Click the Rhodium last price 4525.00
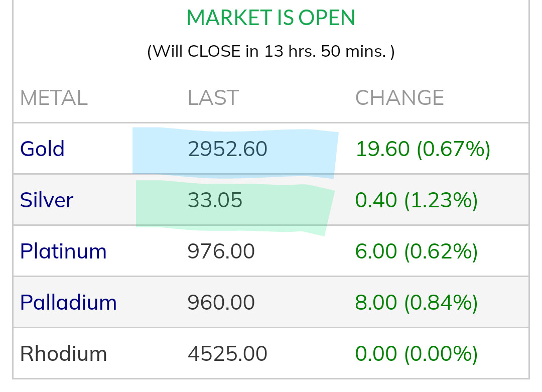 pos(227,354)
